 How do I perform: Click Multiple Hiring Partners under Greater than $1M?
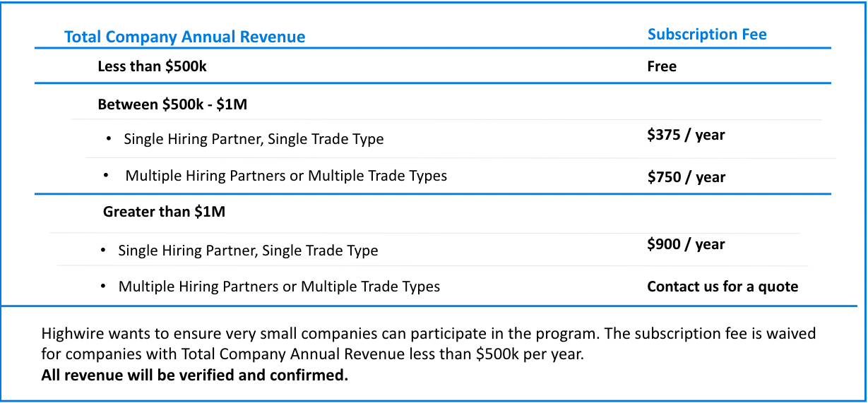click(x=279, y=287)
